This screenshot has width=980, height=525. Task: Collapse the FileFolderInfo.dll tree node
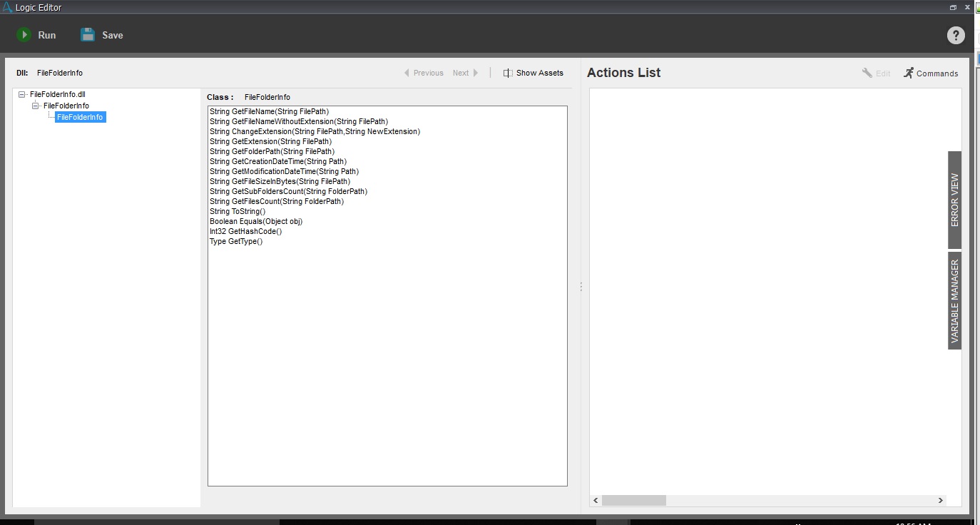tap(22, 94)
